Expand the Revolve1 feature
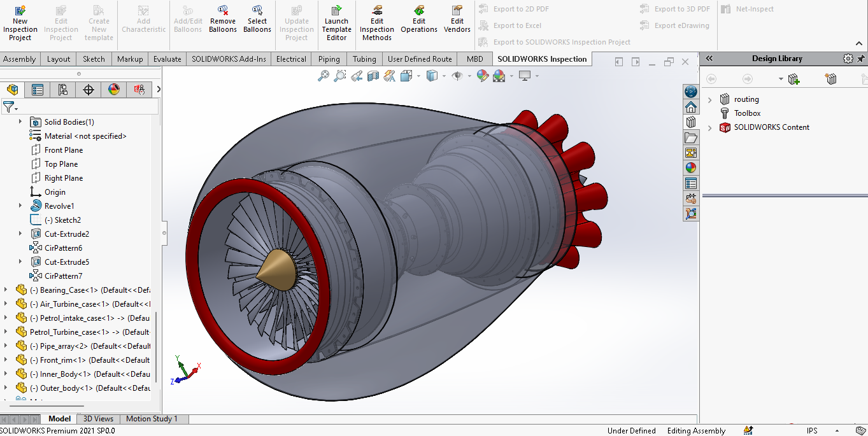The height and width of the screenshot is (436, 868). [x=20, y=206]
